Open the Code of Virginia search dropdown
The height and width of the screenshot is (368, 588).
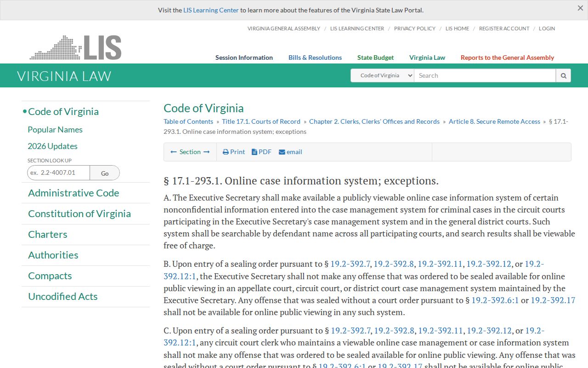click(382, 75)
